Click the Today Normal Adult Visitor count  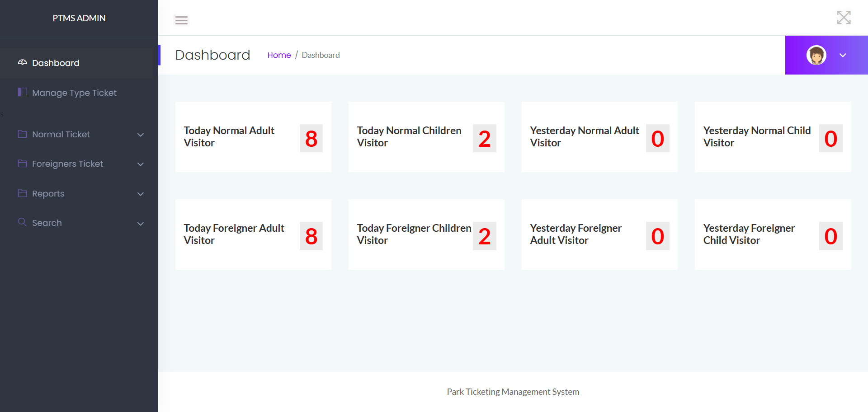click(311, 138)
